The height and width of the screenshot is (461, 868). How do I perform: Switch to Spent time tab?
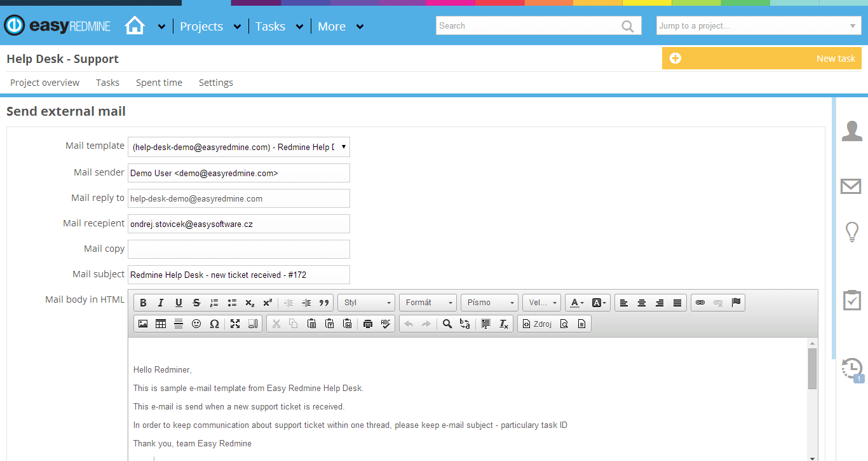pyautogui.click(x=159, y=83)
